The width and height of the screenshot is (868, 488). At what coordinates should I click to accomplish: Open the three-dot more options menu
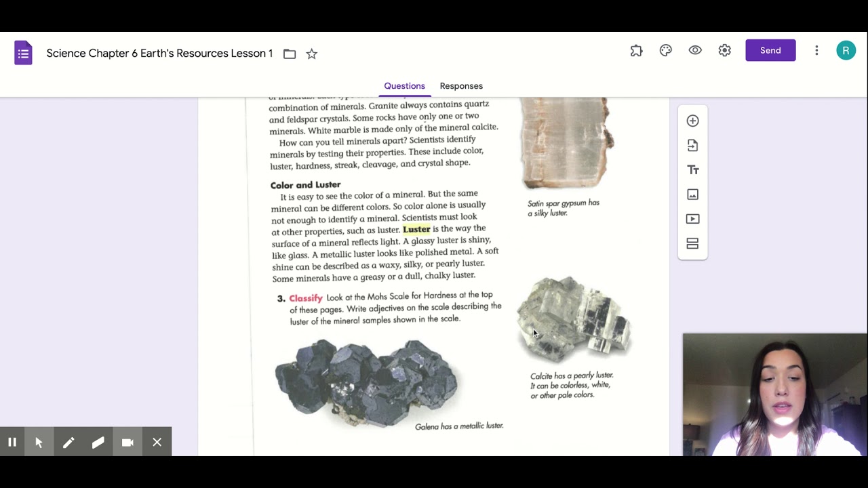(x=816, y=50)
